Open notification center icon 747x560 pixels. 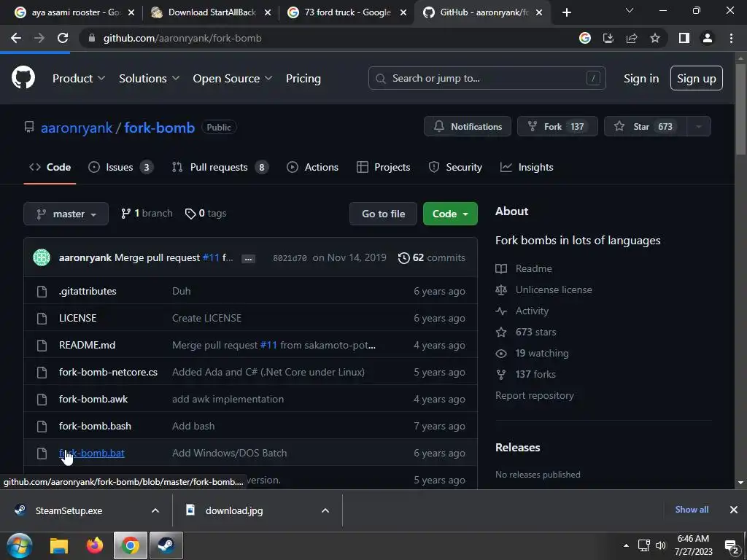click(x=731, y=546)
